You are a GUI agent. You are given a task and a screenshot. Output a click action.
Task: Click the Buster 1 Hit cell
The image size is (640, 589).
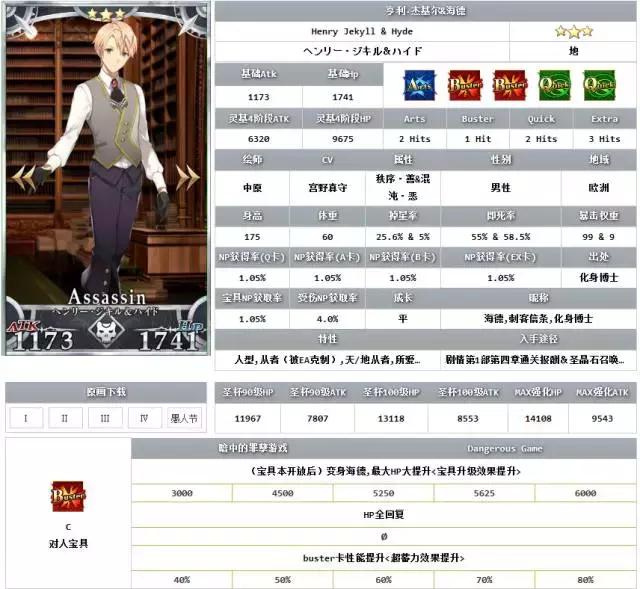point(478,139)
